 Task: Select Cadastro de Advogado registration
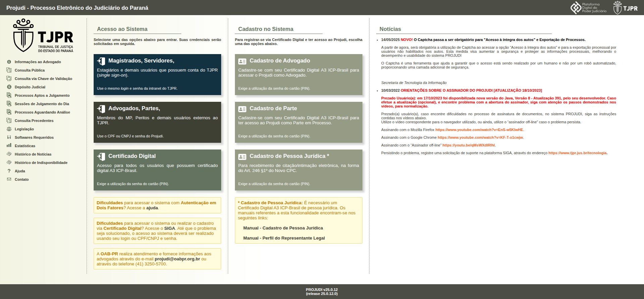(x=299, y=75)
